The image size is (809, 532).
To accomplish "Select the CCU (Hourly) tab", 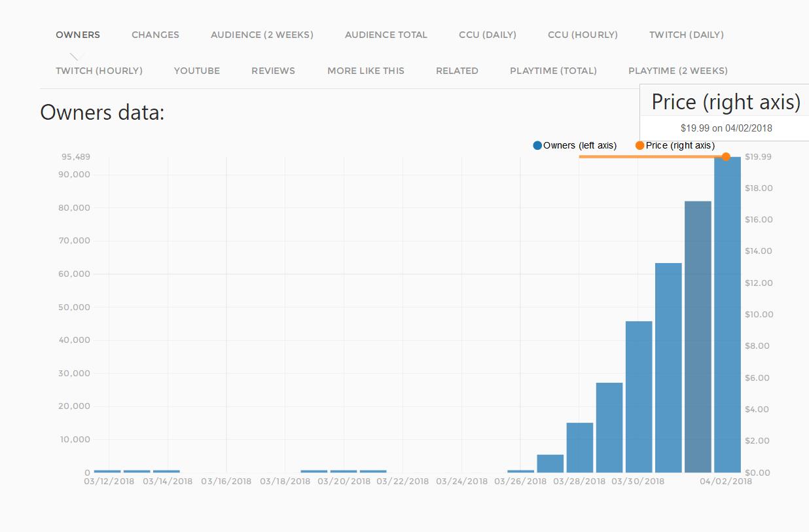I will [583, 35].
